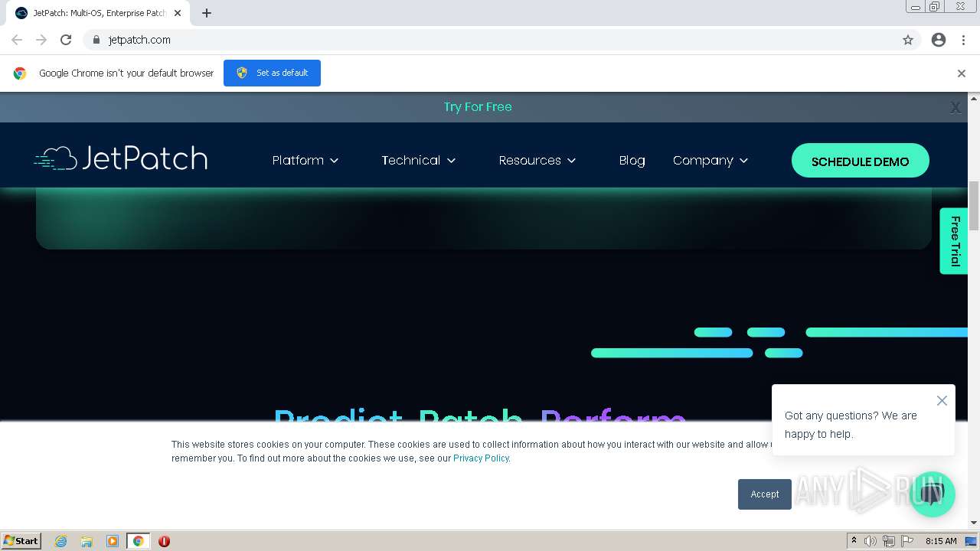Expand the Platform menu
980x551 pixels.
tap(305, 161)
